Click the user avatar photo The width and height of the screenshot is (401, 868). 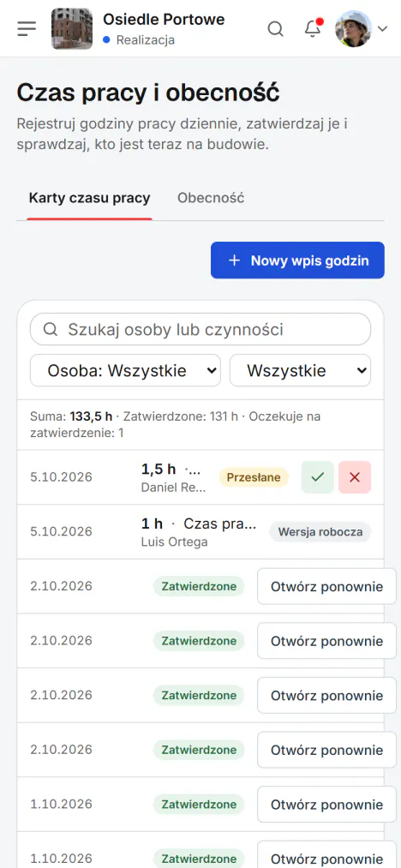353,29
